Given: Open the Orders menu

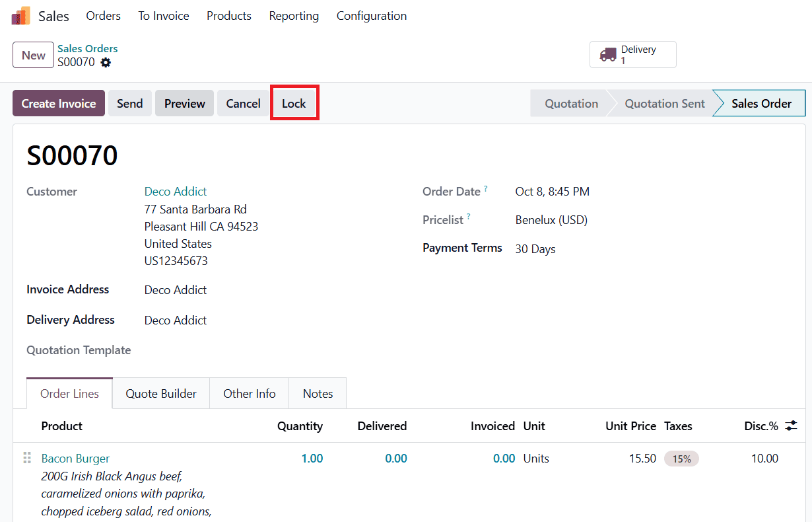Looking at the screenshot, I should (x=103, y=16).
